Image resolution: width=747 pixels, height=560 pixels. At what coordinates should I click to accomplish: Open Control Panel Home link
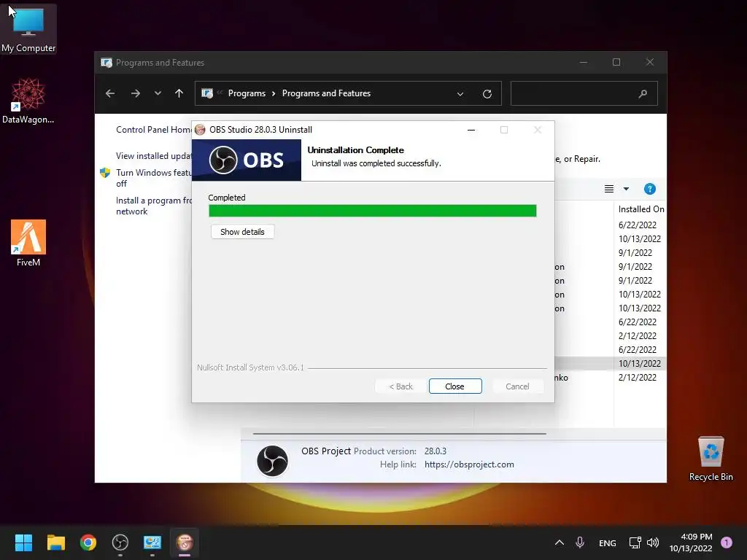point(153,130)
